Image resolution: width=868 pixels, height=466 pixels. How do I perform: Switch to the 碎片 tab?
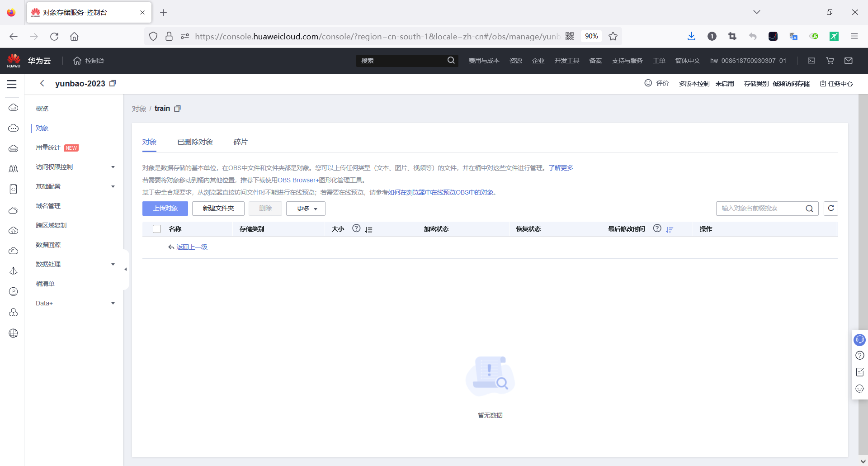coord(240,142)
